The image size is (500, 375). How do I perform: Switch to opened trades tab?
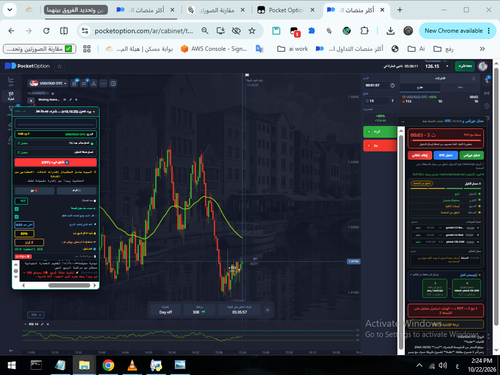[x=420, y=87]
